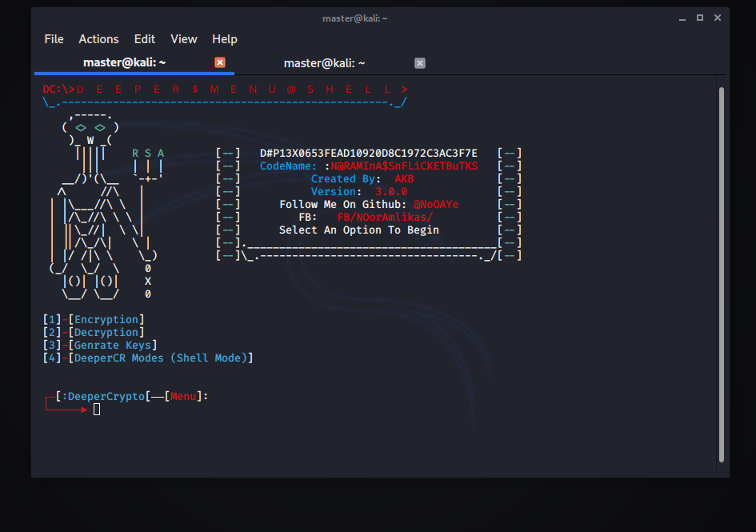This screenshot has height=532, width=756.
Task: Click the [1]-[Encryption] menu line
Action: [94, 319]
